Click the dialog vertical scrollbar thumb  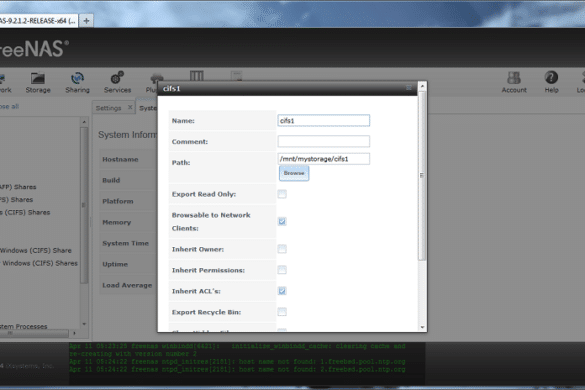(x=422, y=175)
